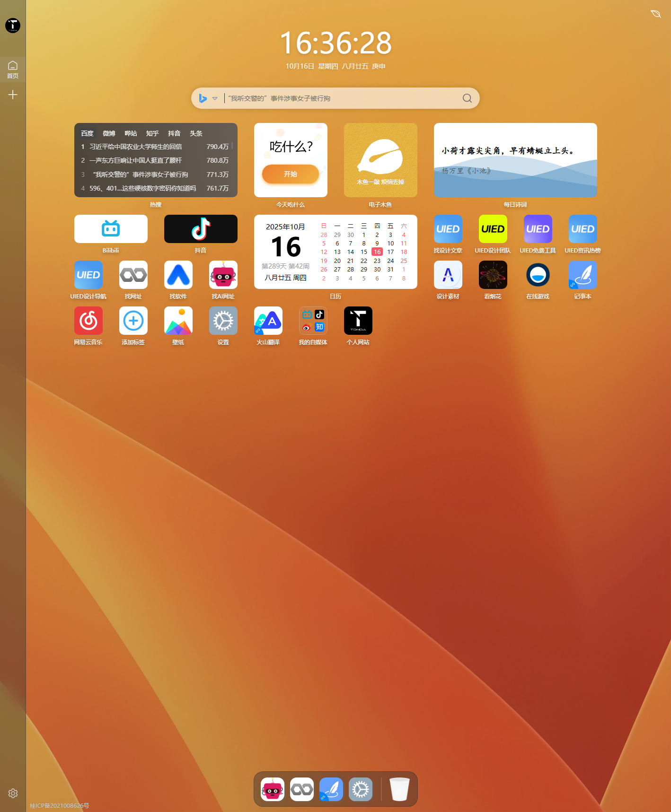Launch 网易云音乐 music app icon
The width and height of the screenshot is (671, 812).
88,321
